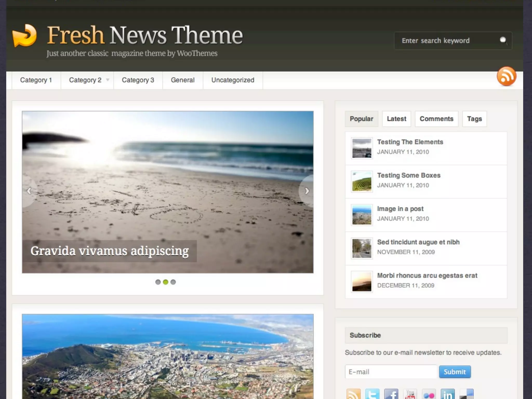532x399 pixels.
Task: Open the Twitter social icon
Action: pyautogui.click(x=372, y=394)
